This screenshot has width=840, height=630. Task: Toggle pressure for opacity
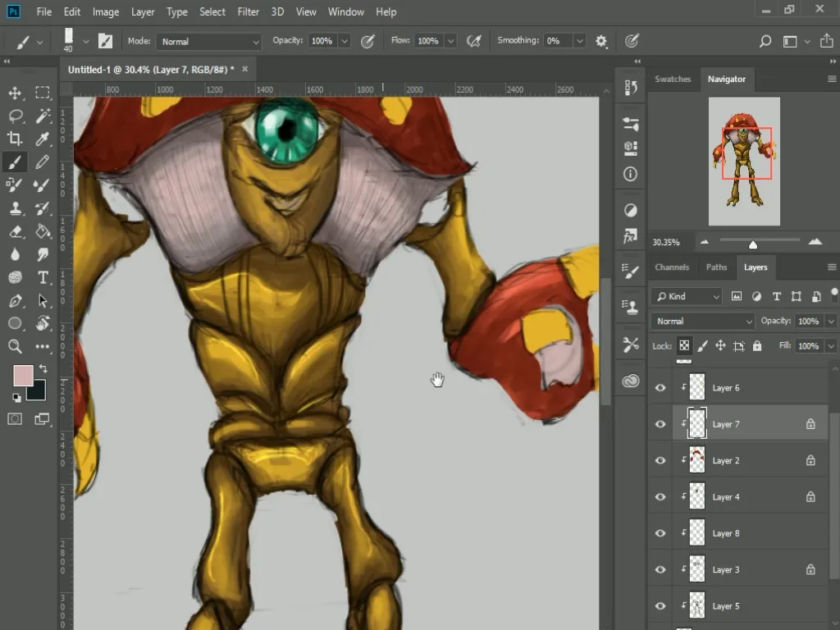(367, 41)
